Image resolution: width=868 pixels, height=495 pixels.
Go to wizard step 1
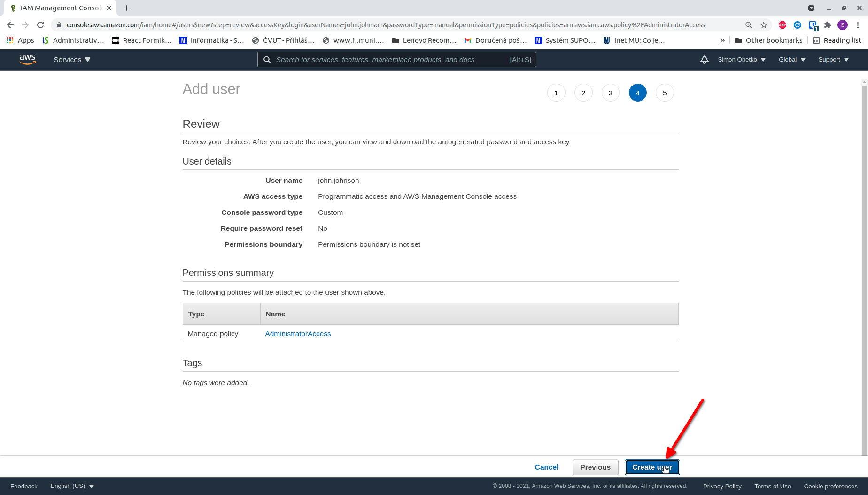tap(556, 93)
